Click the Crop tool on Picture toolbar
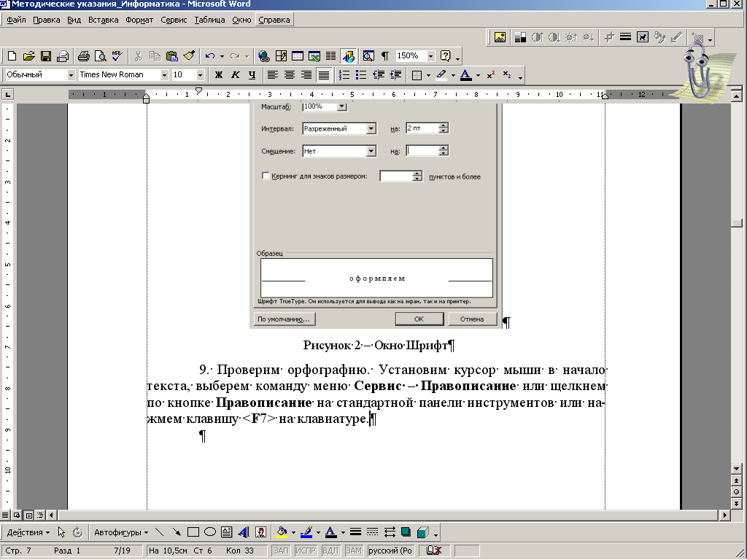The height and width of the screenshot is (560, 747). click(x=609, y=37)
